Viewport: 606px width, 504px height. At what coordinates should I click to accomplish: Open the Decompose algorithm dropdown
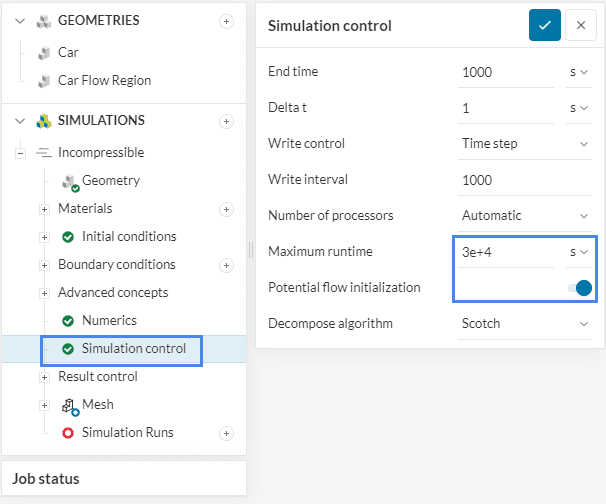(525, 324)
